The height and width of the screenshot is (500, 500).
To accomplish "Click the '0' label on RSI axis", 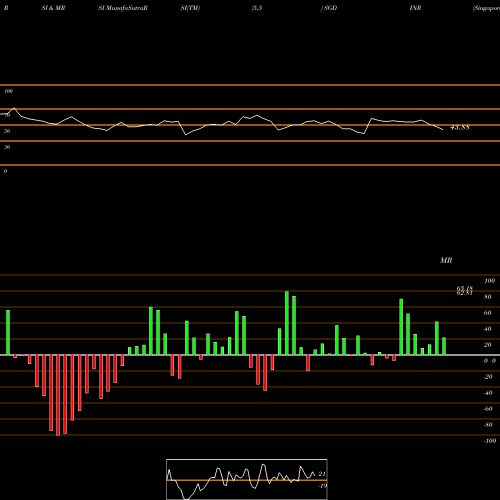I will pyautogui.click(x=5, y=171).
